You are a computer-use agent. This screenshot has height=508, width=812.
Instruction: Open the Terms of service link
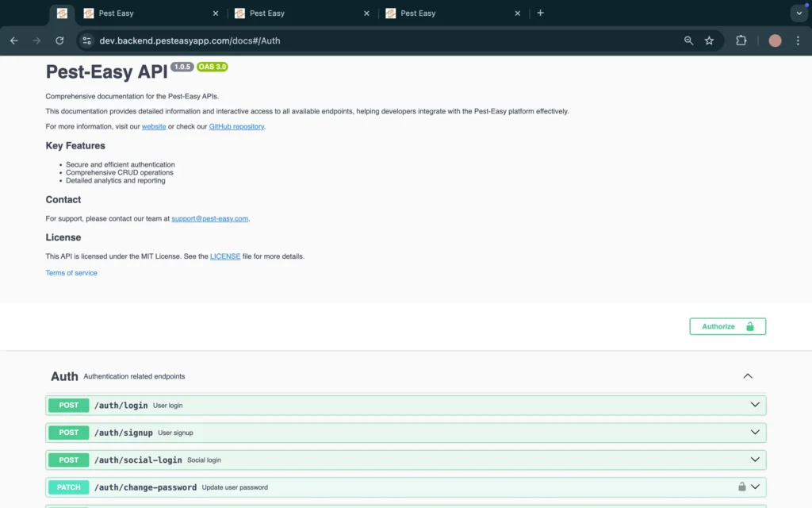[x=71, y=273]
